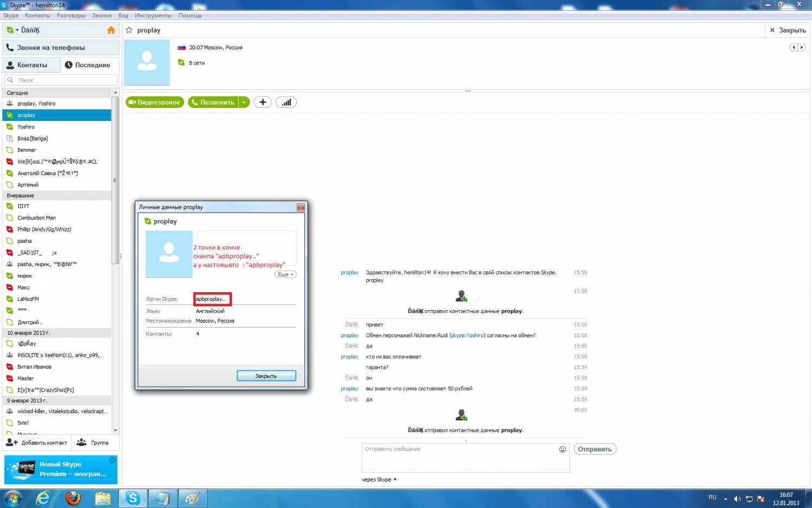Click the Skype Home icon
The image size is (812, 508).
(x=111, y=30)
